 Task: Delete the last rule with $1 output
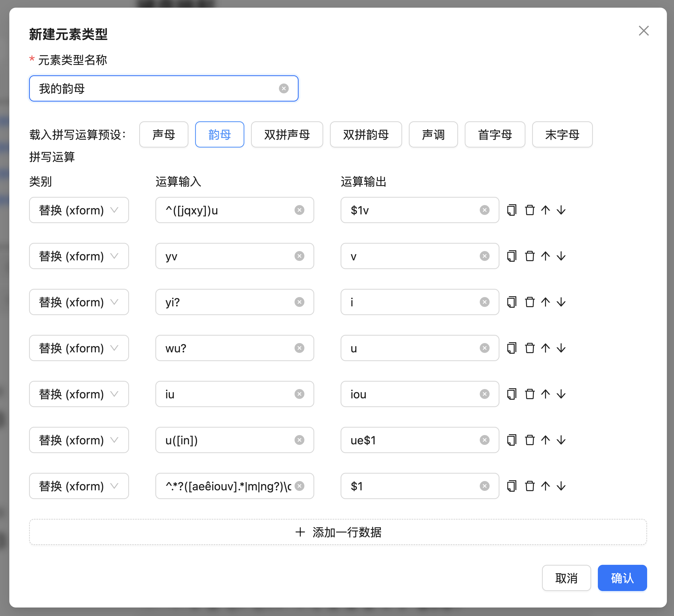[530, 486]
